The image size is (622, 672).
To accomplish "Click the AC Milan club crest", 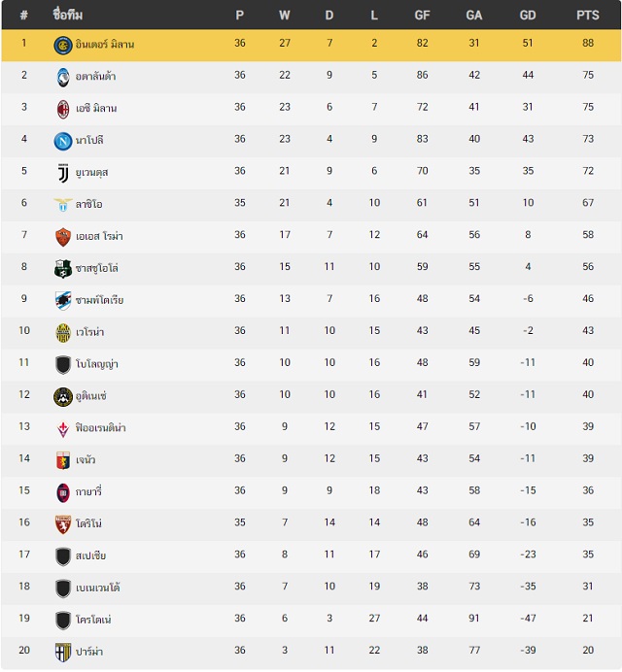I will pyautogui.click(x=63, y=110).
